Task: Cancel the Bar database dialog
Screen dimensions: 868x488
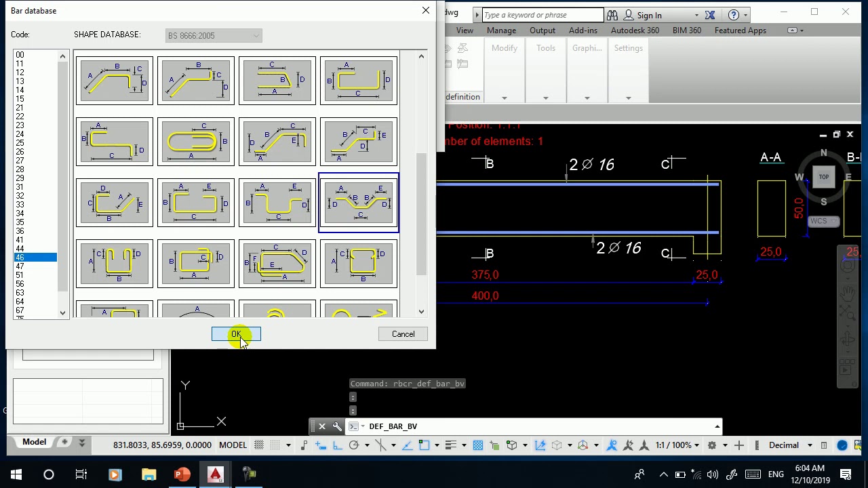Action: click(403, 334)
